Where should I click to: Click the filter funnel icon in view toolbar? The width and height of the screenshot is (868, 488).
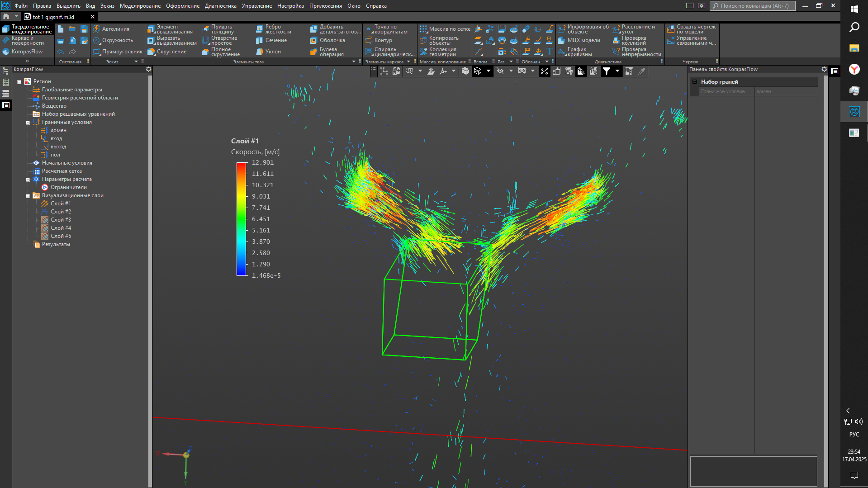tap(607, 71)
